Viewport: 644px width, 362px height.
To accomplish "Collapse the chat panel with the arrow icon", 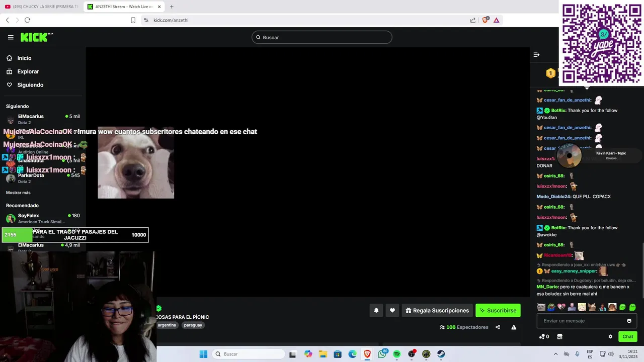I will click(536, 55).
